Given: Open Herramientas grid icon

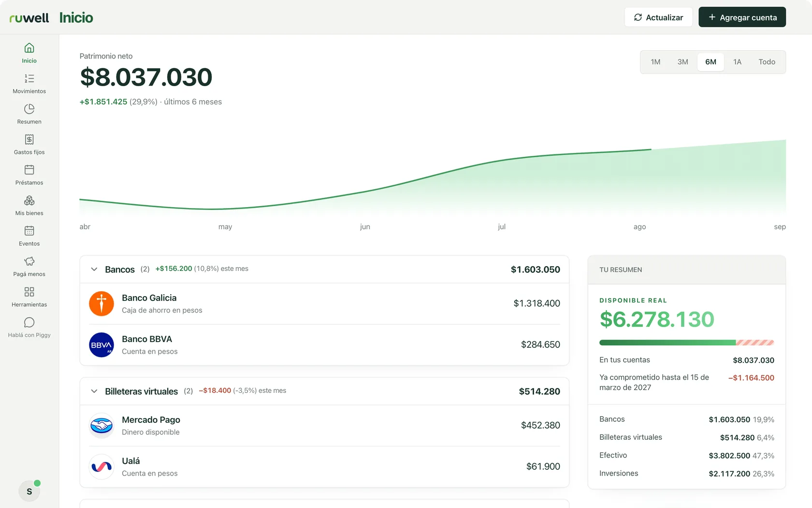Looking at the screenshot, I should [29, 292].
